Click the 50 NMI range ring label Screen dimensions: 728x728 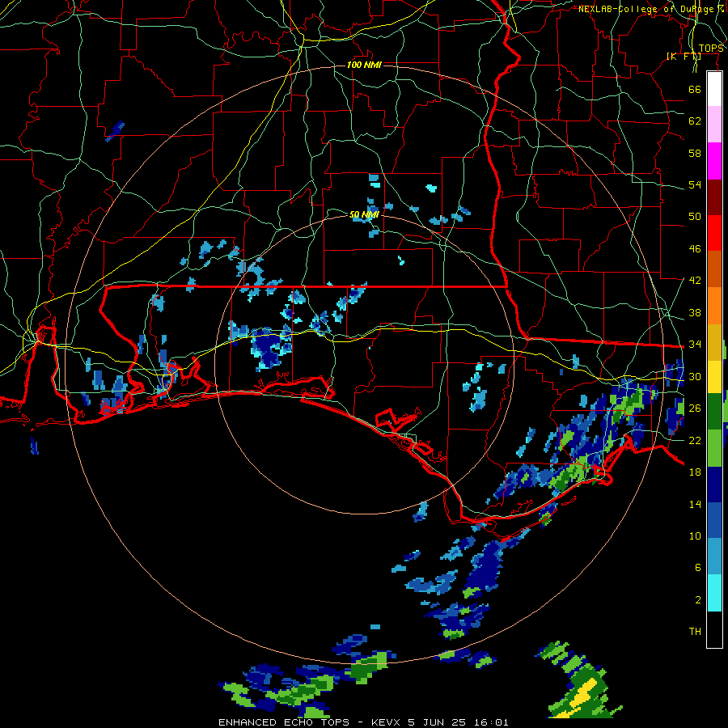click(364, 214)
